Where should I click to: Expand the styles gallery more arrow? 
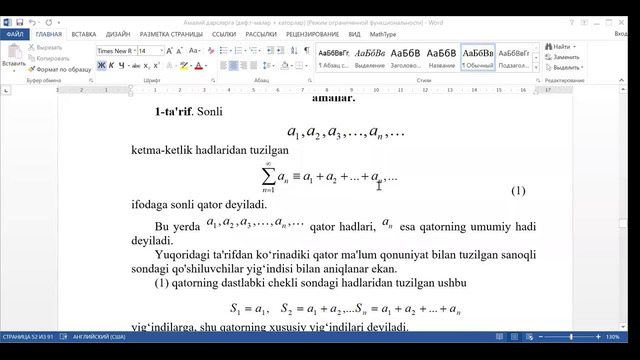click(x=536, y=67)
